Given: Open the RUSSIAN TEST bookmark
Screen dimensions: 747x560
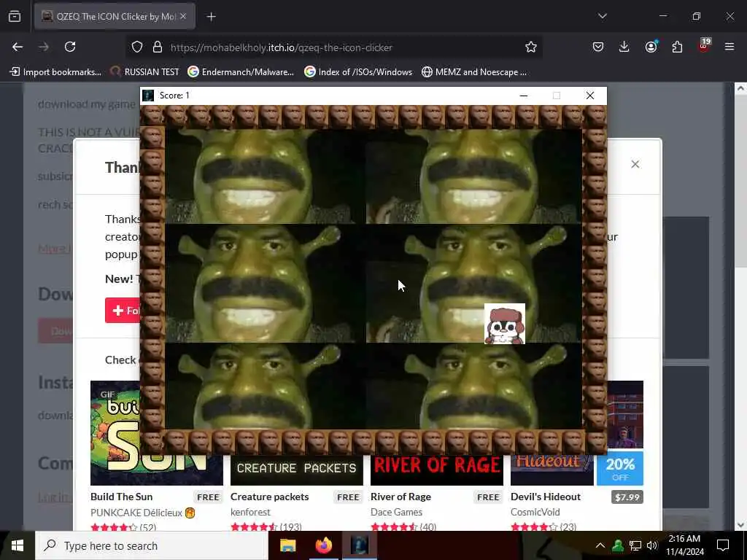Looking at the screenshot, I should pos(144,72).
